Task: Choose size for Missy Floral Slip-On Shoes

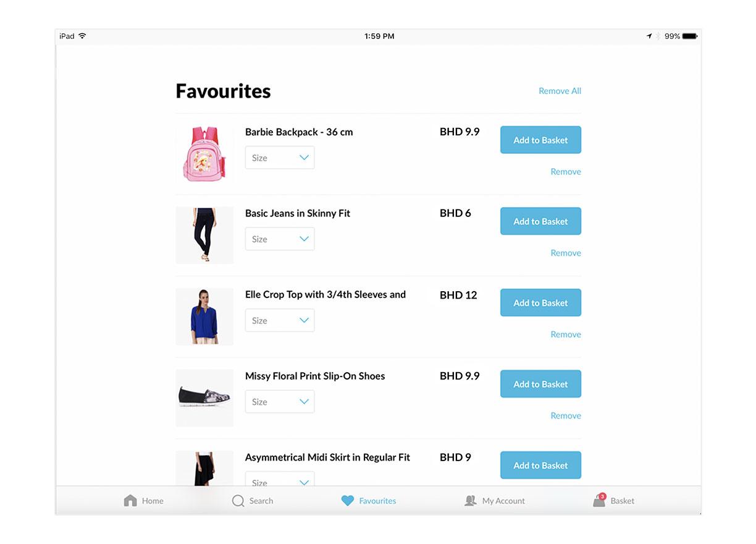Action: 280,402
